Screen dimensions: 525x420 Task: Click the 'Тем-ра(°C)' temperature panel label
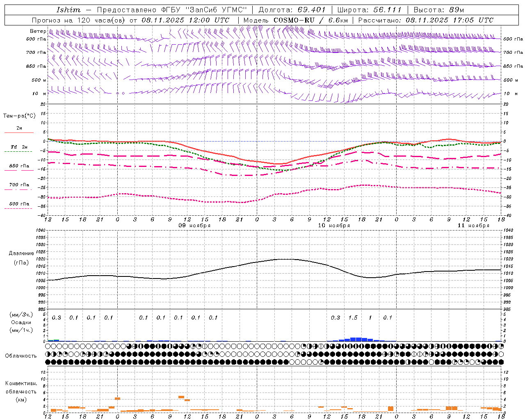tap(19, 116)
